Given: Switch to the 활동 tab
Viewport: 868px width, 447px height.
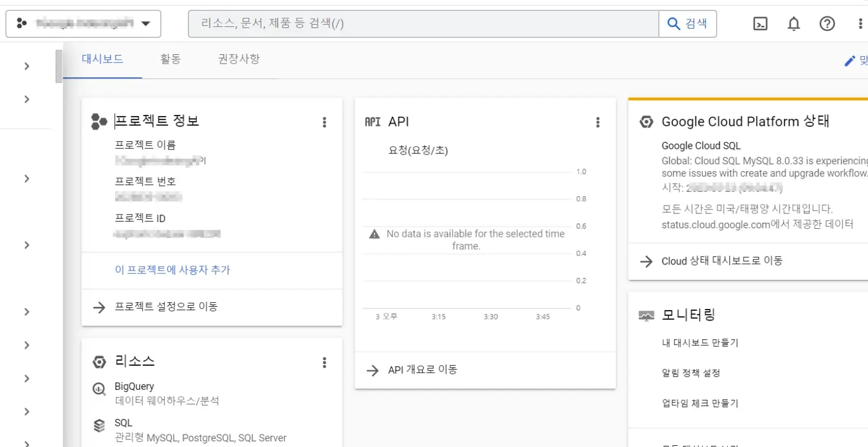Looking at the screenshot, I should 170,59.
